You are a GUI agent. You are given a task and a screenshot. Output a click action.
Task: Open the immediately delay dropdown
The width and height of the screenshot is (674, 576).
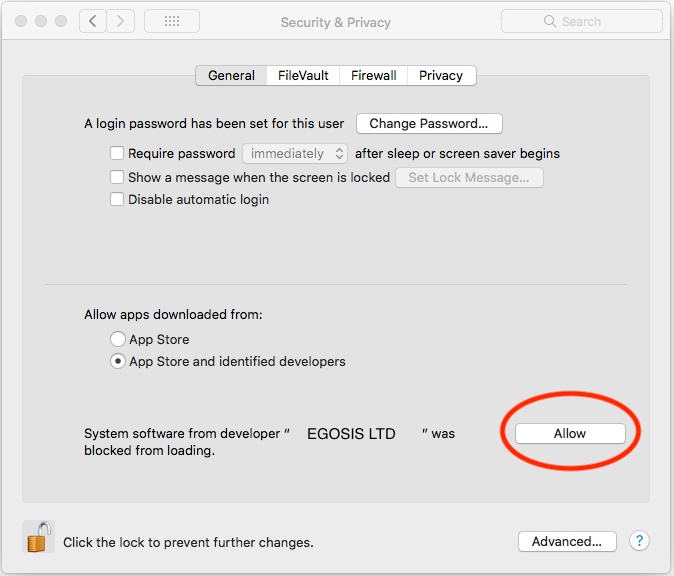295,153
